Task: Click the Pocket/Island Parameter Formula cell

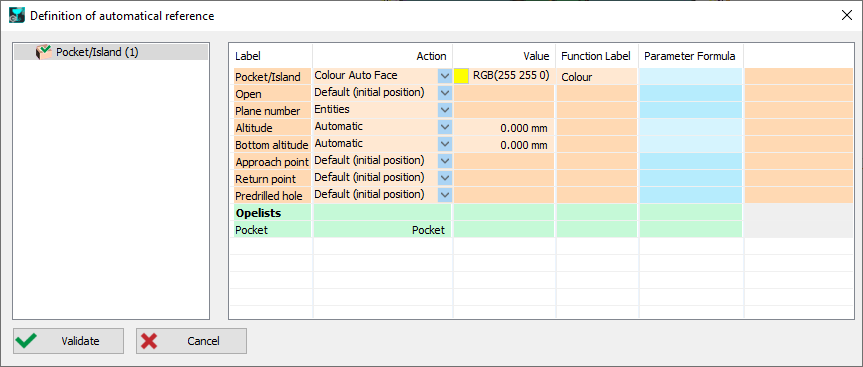Action: [x=691, y=76]
